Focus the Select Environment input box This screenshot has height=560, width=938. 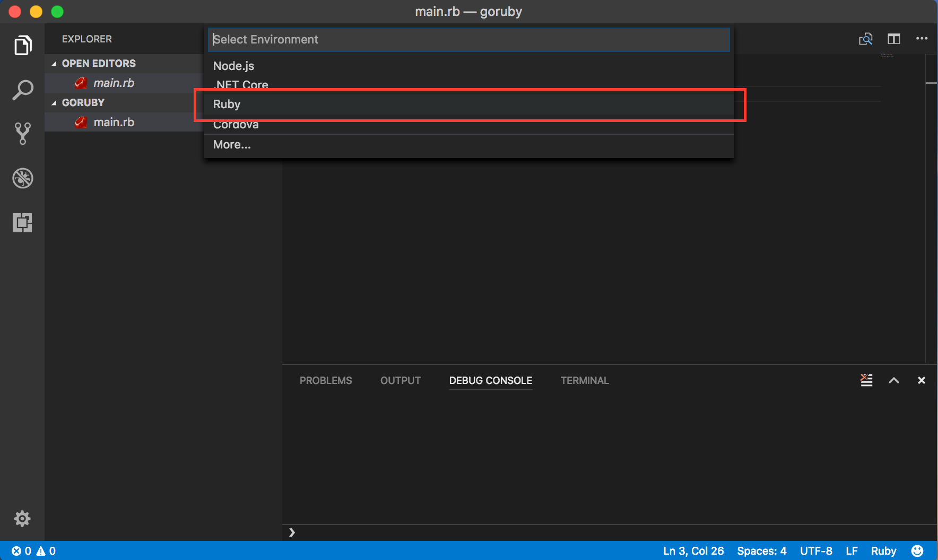pos(469,39)
